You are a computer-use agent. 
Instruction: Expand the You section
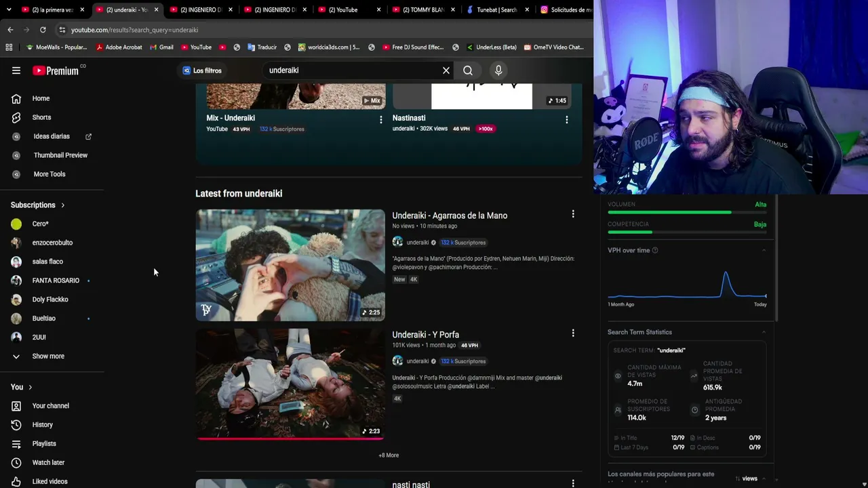[x=21, y=387]
